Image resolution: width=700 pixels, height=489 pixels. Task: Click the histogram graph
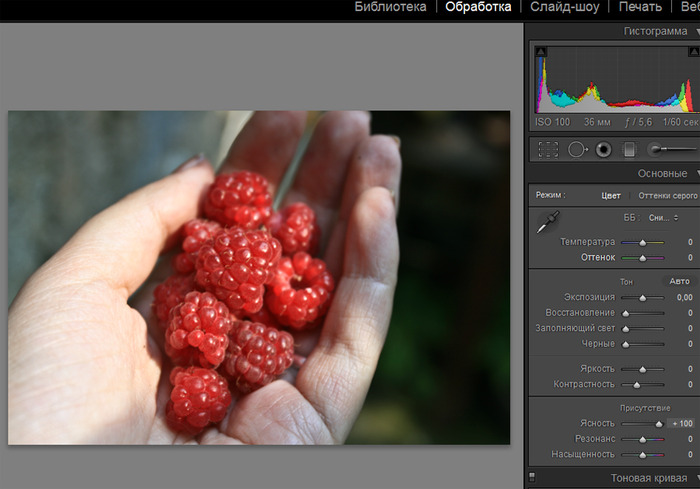click(617, 79)
